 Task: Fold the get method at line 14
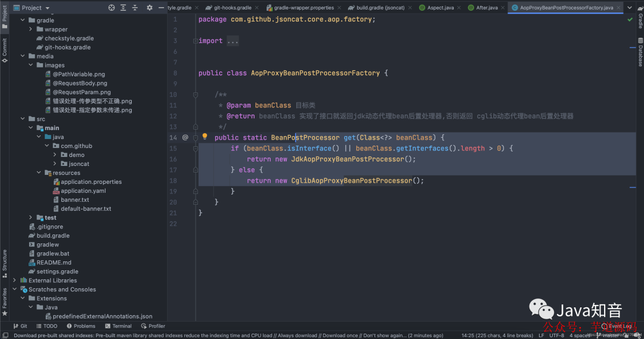[x=196, y=138]
